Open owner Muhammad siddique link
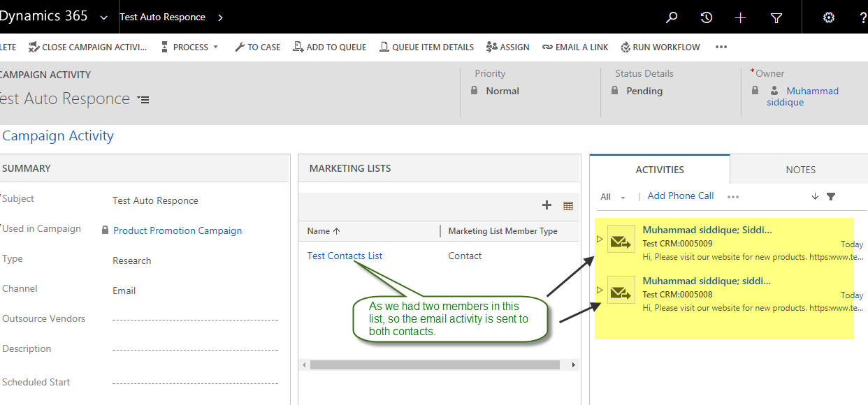868x405 pixels. click(x=802, y=96)
